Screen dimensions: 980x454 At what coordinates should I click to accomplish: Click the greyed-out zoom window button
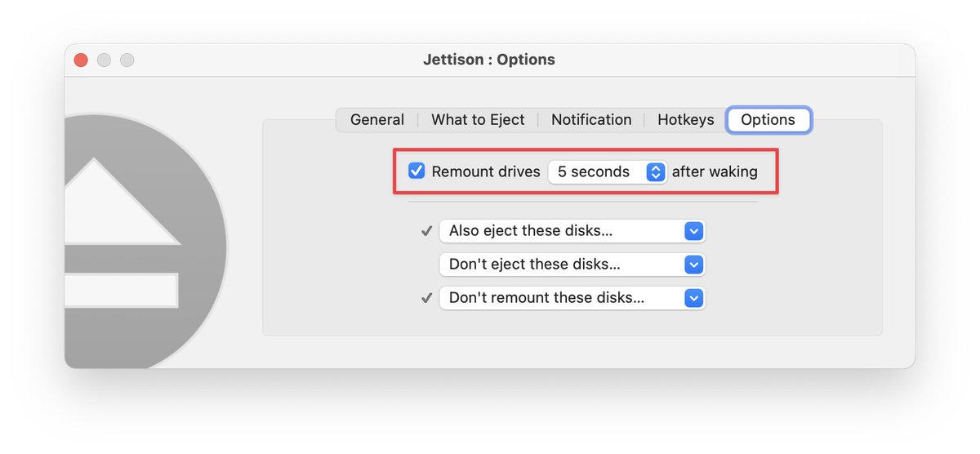[x=127, y=60]
